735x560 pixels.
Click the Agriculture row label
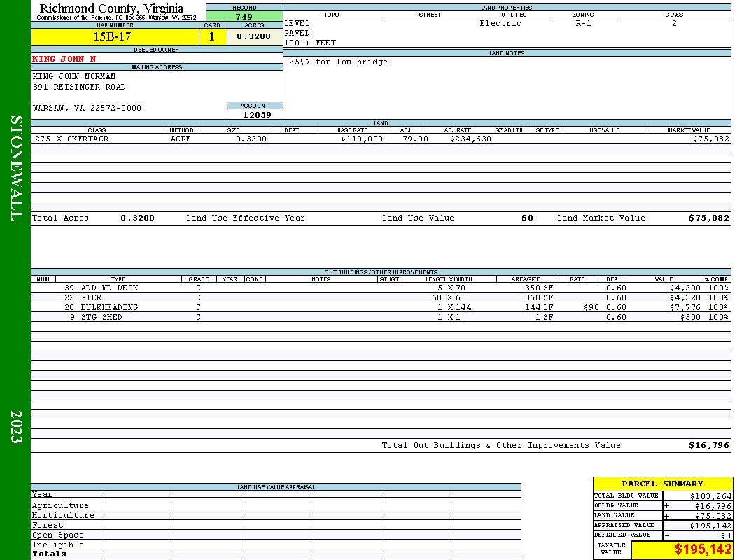(x=60, y=505)
